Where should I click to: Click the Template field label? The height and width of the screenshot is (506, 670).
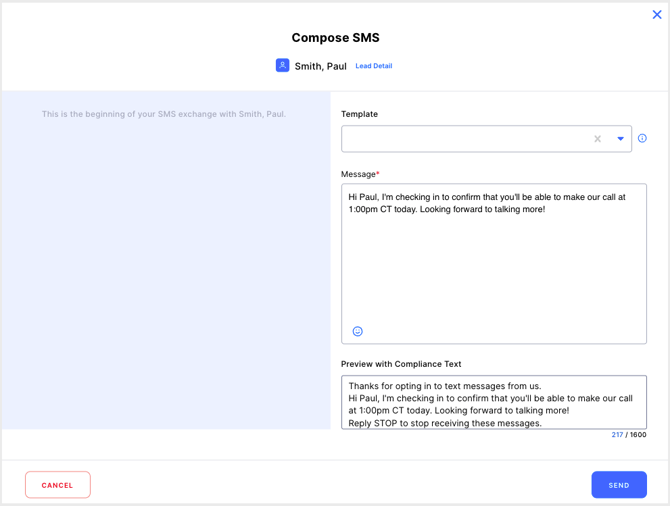coord(359,114)
